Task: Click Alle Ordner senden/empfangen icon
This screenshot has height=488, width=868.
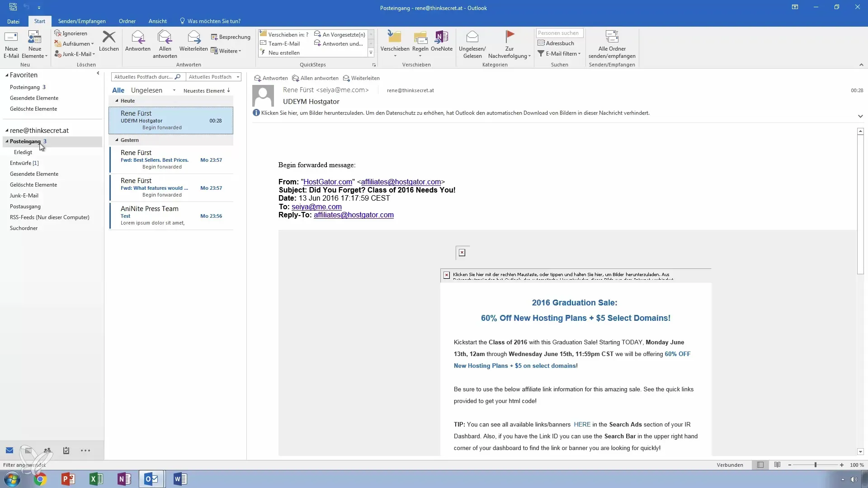Action: (x=612, y=37)
